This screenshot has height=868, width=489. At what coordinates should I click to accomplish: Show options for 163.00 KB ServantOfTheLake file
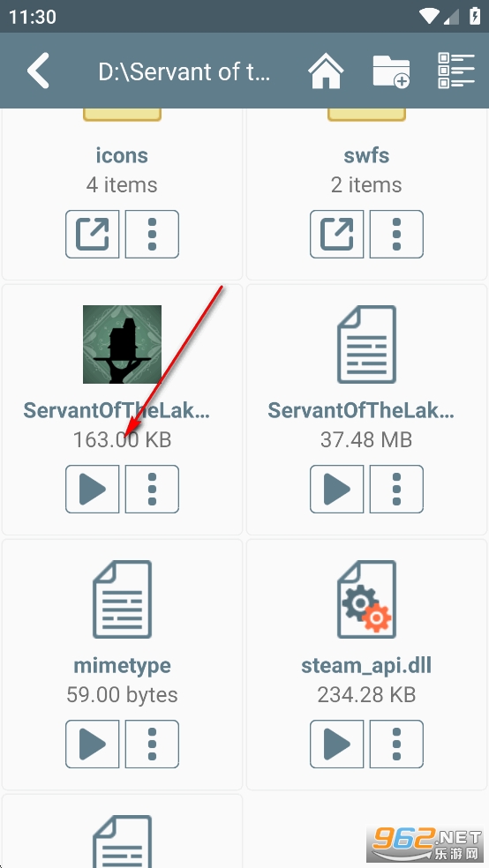tap(153, 489)
